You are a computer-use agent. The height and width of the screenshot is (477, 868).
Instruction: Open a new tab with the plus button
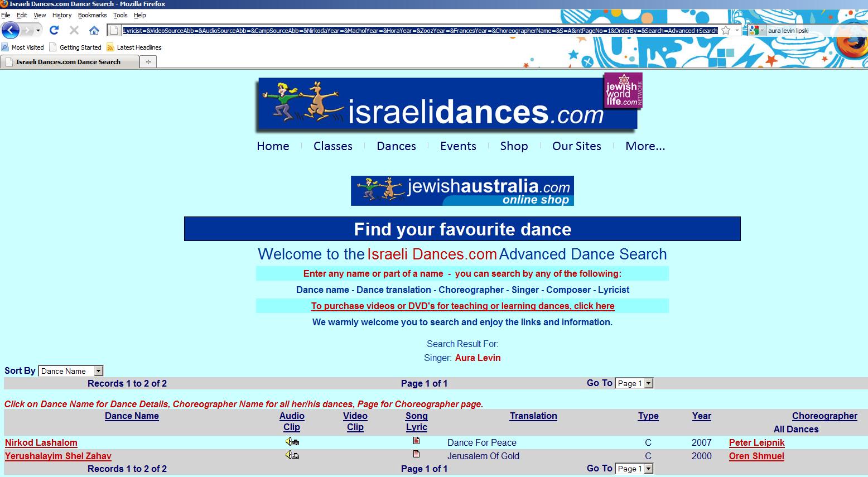tap(148, 62)
